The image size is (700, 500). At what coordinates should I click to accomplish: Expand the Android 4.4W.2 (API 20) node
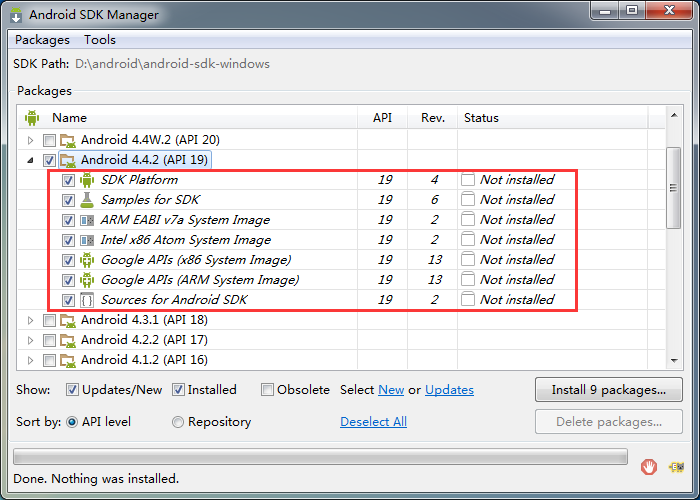pyautogui.click(x=30, y=140)
